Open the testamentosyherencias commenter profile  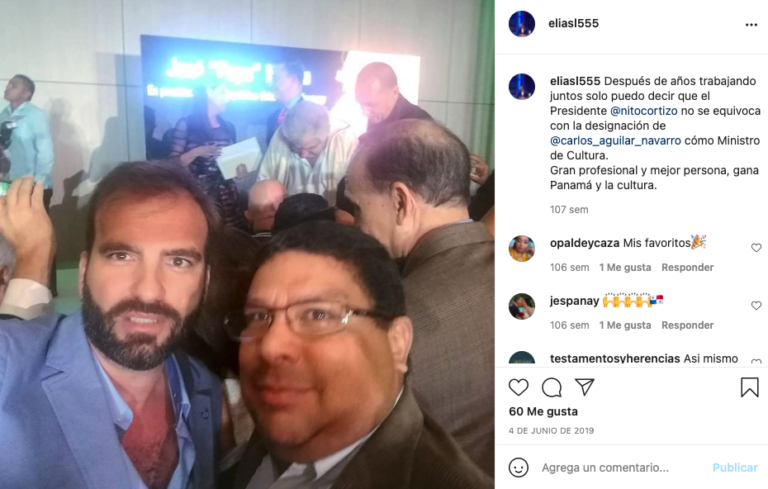click(615, 359)
